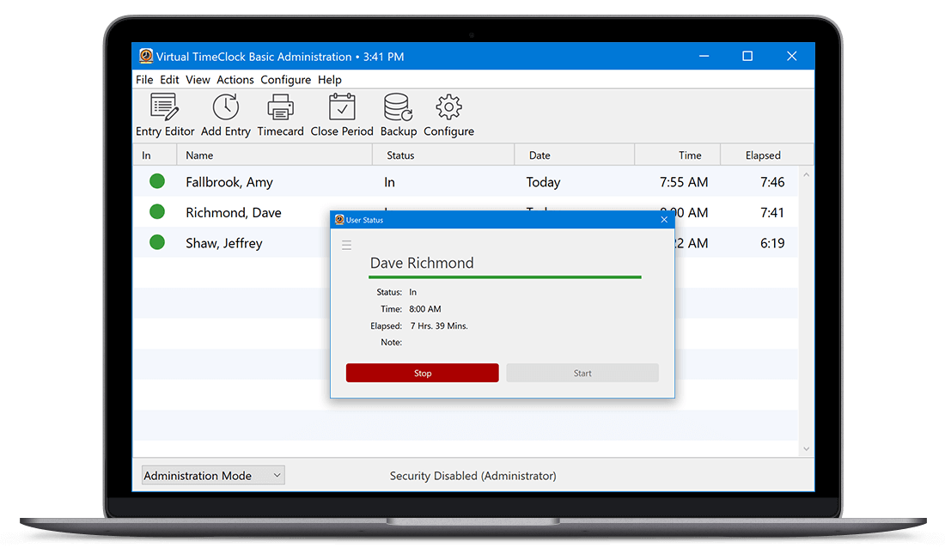Close the Virtual TimeClock main window

792,56
